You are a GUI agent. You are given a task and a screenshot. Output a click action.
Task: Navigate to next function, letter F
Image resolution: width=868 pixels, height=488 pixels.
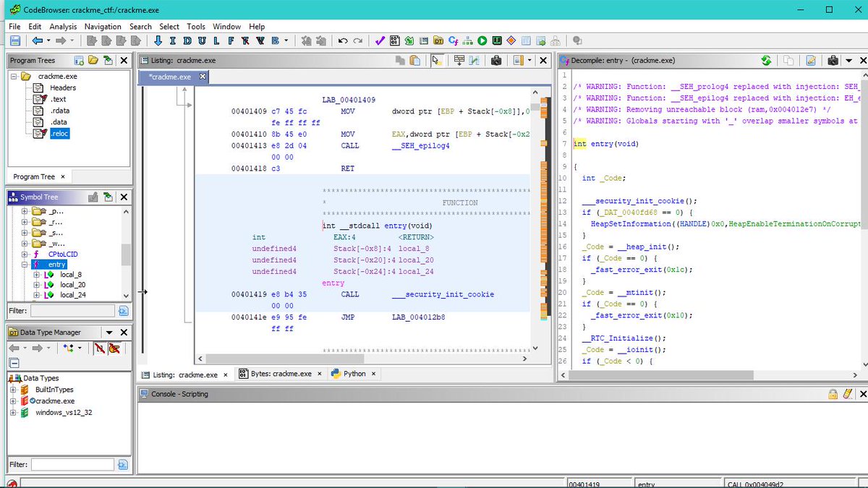tap(231, 40)
